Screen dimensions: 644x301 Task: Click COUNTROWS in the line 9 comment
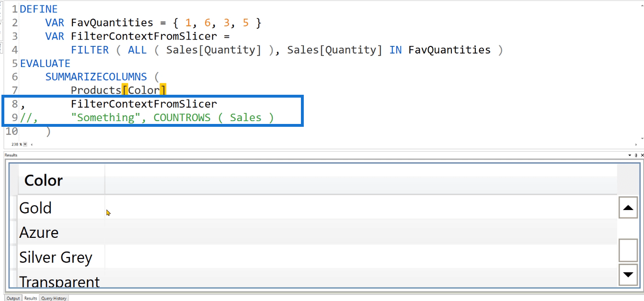182,118
